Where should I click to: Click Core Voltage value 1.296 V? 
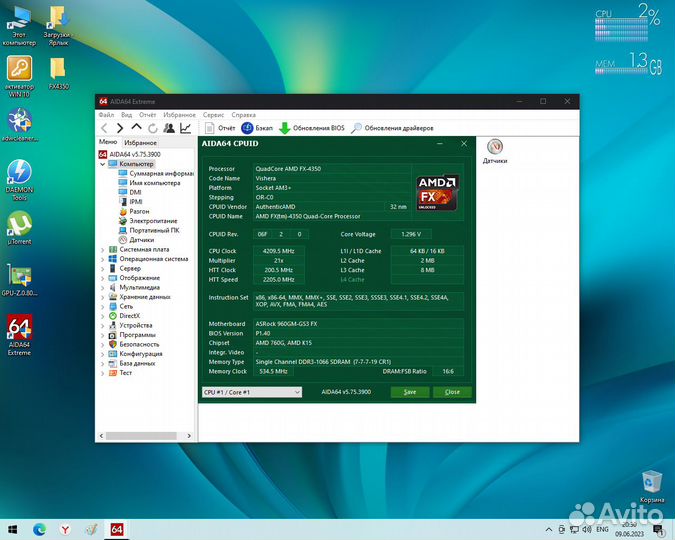click(x=411, y=234)
